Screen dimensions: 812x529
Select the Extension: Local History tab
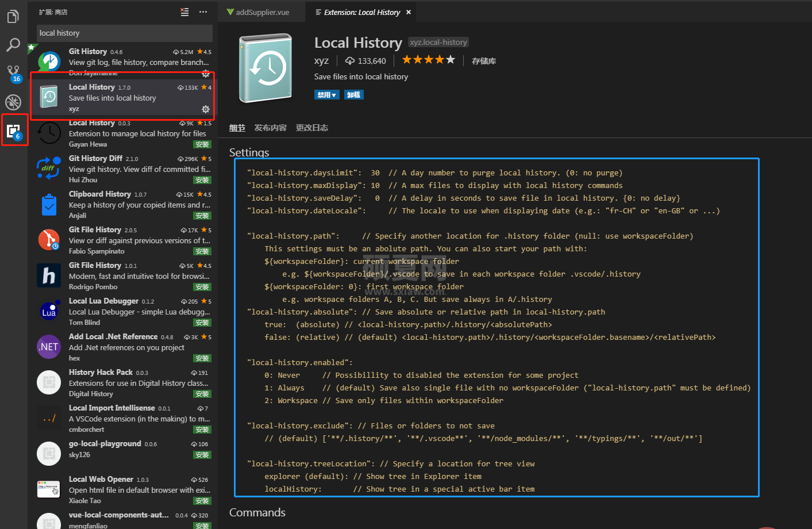pyautogui.click(x=362, y=12)
